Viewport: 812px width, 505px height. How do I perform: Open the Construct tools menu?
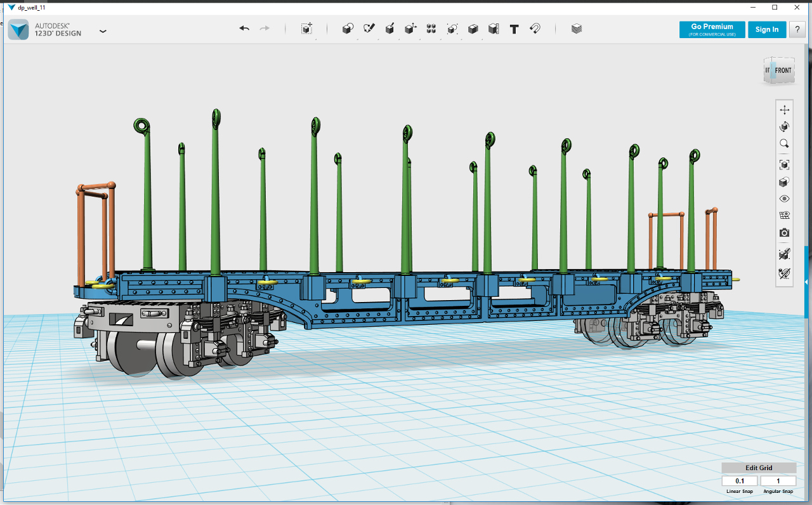(x=390, y=29)
